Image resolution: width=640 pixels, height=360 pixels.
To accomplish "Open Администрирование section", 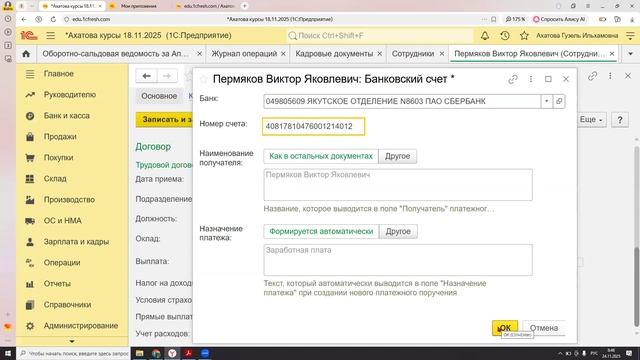I will pyautogui.click(x=81, y=326).
